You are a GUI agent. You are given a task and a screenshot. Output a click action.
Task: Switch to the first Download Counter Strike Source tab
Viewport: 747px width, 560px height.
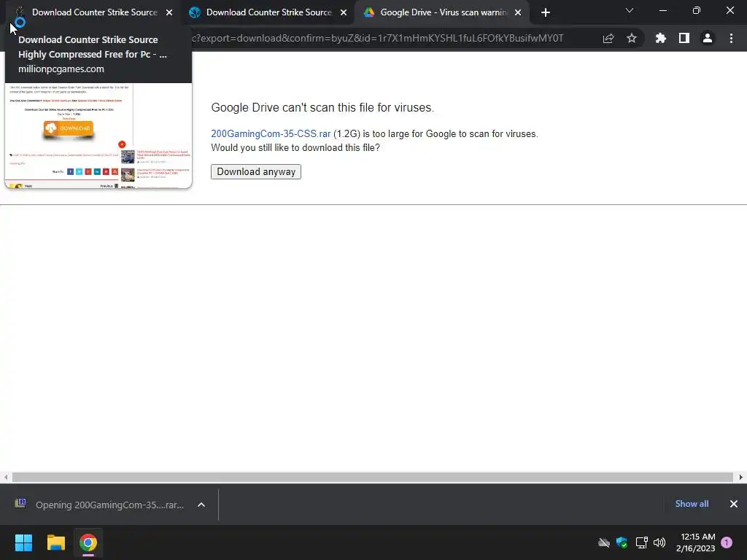tap(94, 12)
